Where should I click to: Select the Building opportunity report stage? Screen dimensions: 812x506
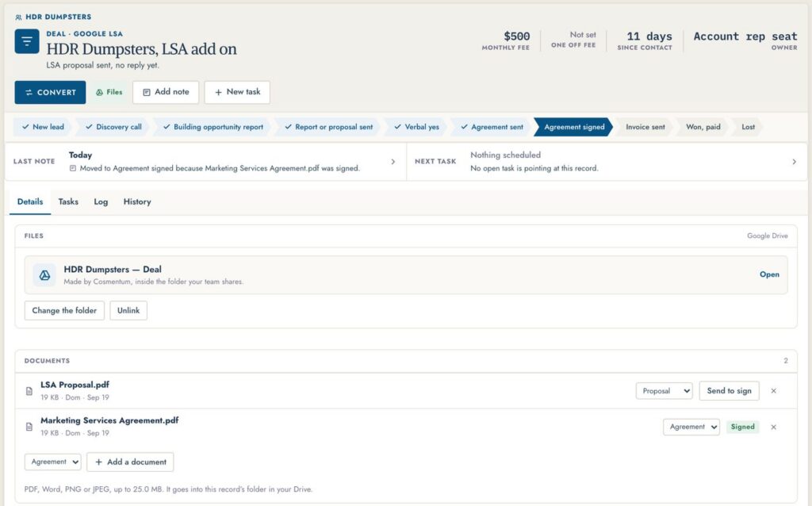coord(213,127)
